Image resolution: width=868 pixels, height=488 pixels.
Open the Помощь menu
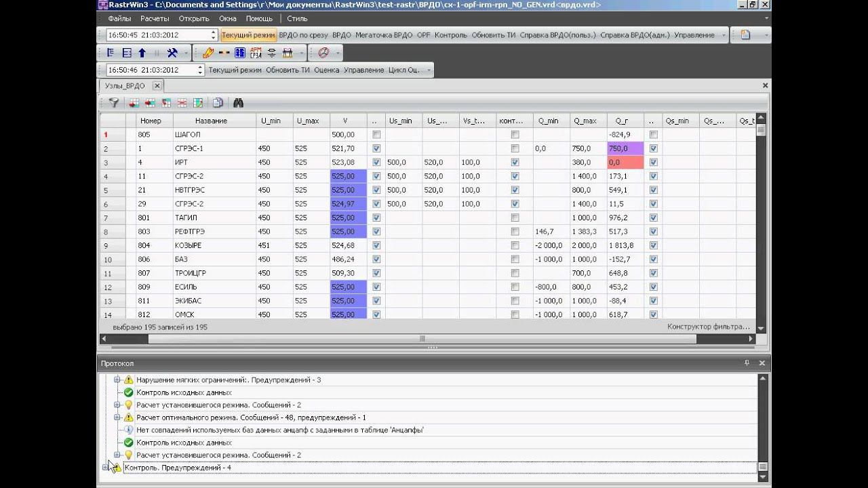coord(259,19)
